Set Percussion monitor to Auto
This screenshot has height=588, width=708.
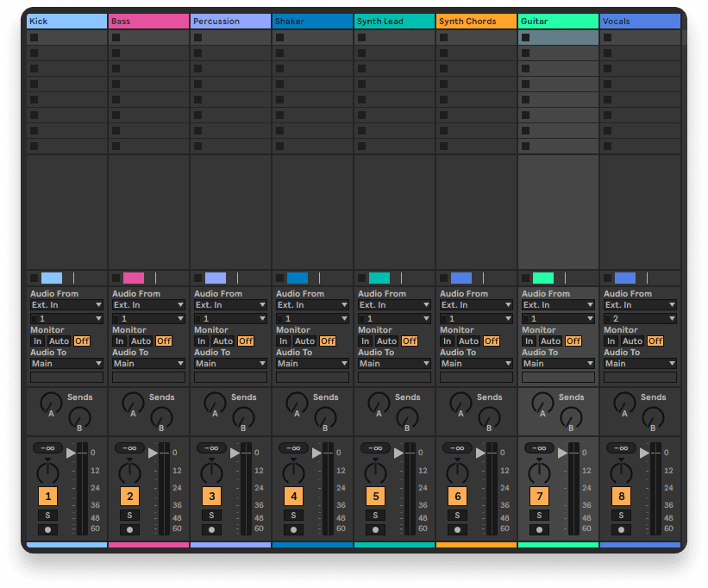pyautogui.click(x=223, y=341)
